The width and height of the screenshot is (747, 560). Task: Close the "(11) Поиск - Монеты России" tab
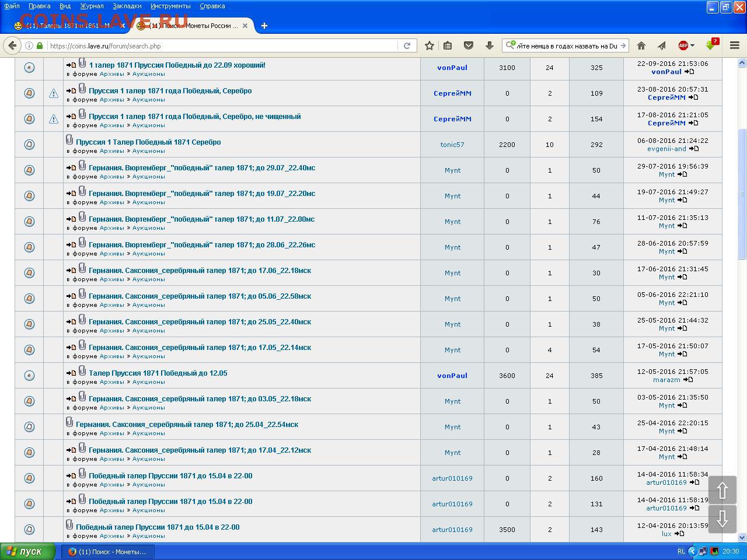coord(245,26)
